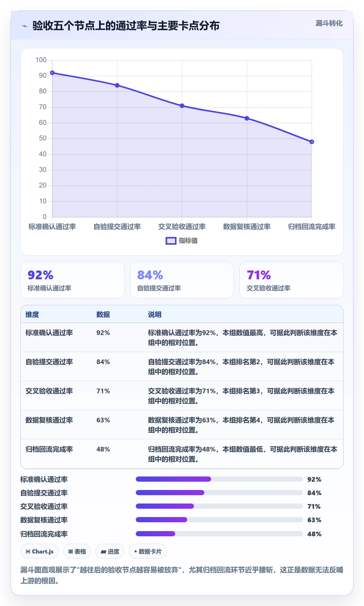Screen dimensions: 364x606
Task: Select the 92% 标准确认通过率 card
Action: tap(73, 280)
